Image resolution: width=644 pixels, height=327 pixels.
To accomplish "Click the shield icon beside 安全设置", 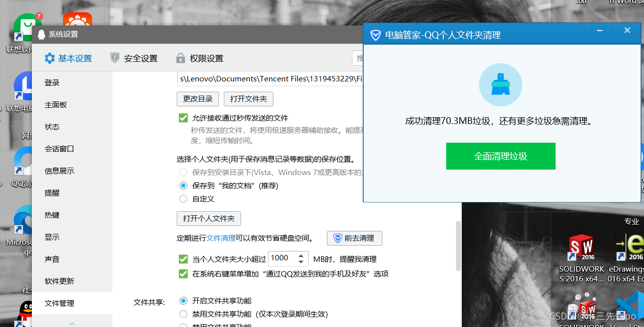I will 115,58.
